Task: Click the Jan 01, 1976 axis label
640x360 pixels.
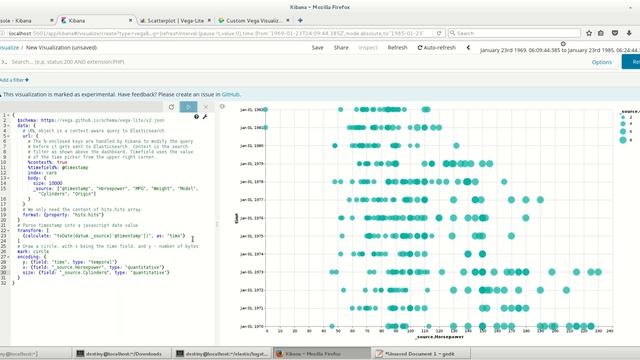Action: (251, 218)
